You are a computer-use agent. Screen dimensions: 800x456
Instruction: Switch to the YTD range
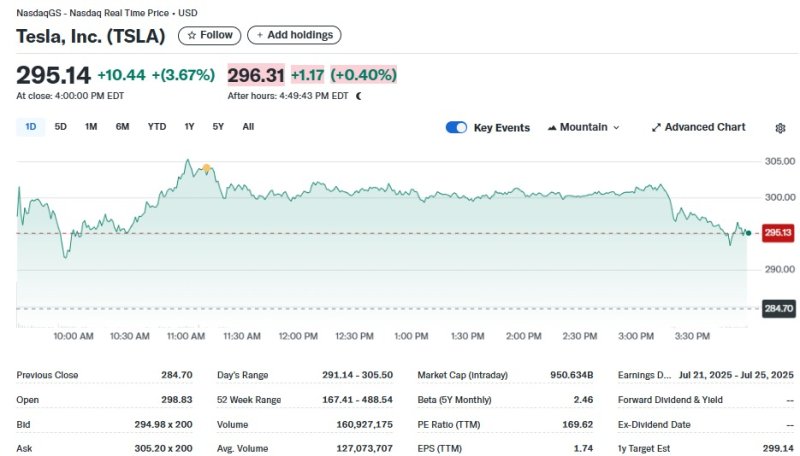[157, 127]
